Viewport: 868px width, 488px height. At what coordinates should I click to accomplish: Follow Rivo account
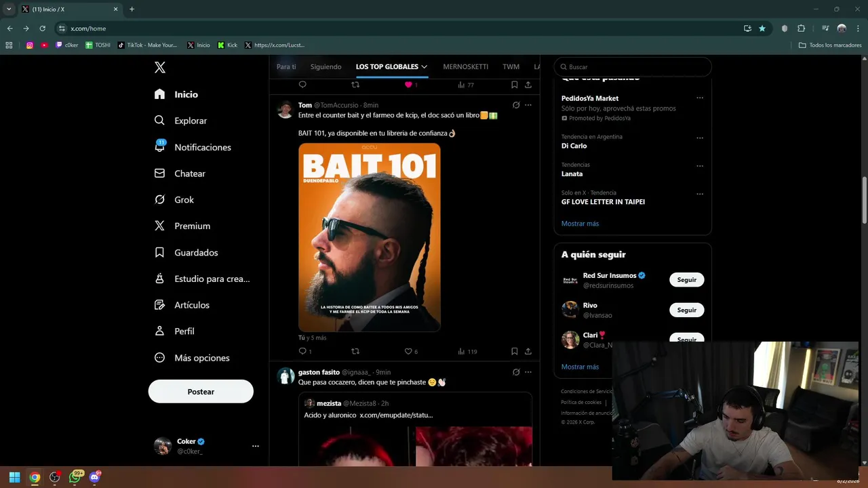pyautogui.click(x=686, y=310)
